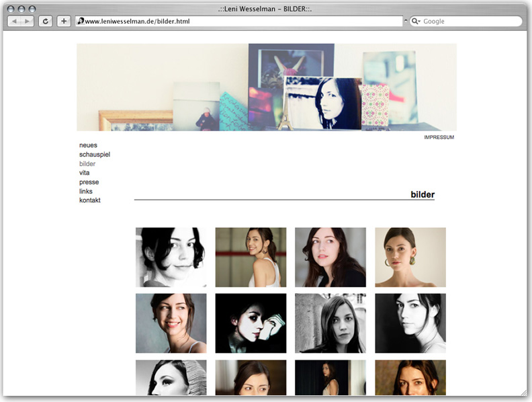Screen dimensions: 532x402
Task: Open thumbnail of woman in white tank top
Action: (x=251, y=257)
